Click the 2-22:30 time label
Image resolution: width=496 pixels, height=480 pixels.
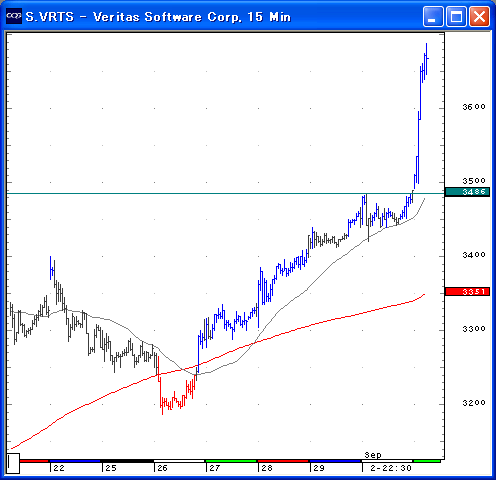click(x=391, y=468)
